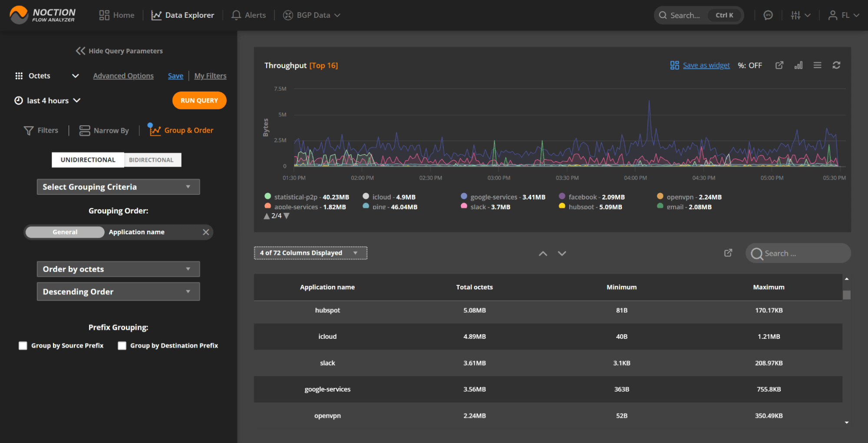
Task: Open the FL user account menu
Action: [x=843, y=15]
